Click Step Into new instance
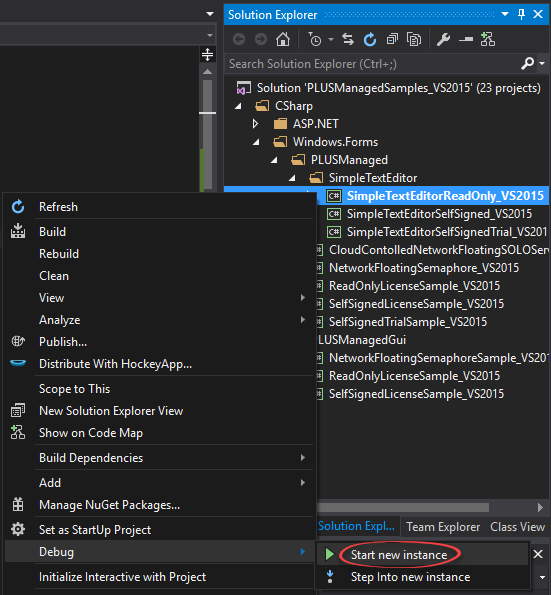 point(422,577)
